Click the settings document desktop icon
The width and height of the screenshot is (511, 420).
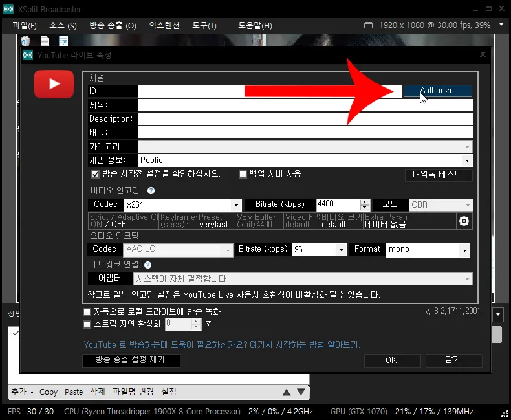[63, 41]
